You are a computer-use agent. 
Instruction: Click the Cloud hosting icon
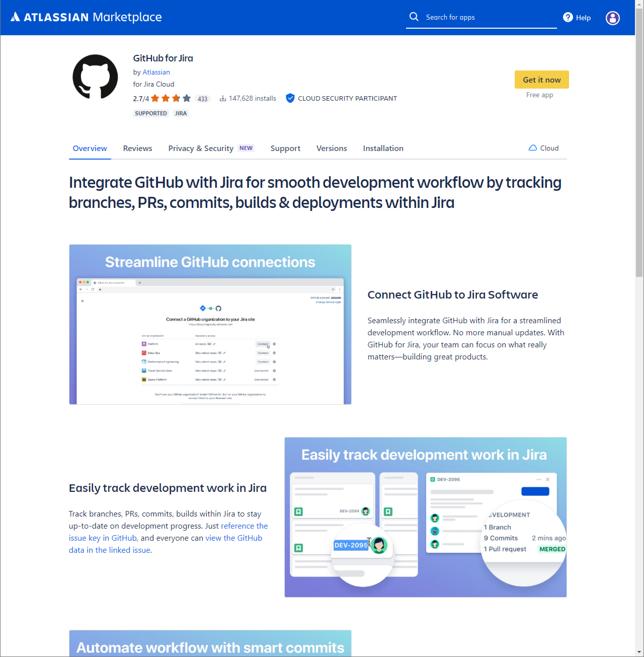pos(532,148)
